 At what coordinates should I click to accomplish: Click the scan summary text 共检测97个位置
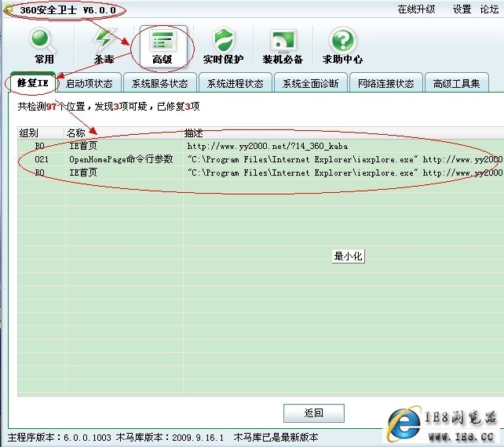click(x=52, y=107)
